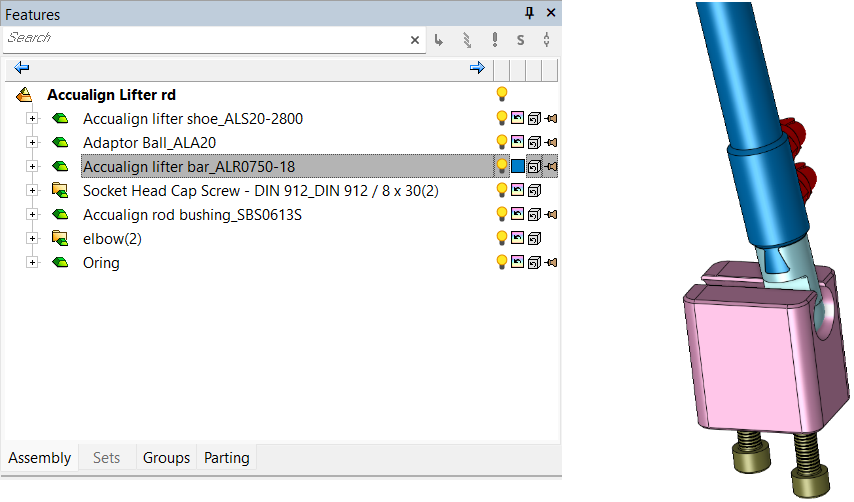Switch to the Groups tab
854x502 pixels.
166,457
